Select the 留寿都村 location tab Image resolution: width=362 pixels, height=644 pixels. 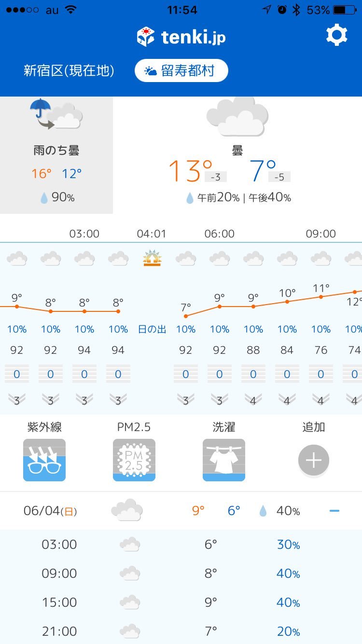coord(181,71)
